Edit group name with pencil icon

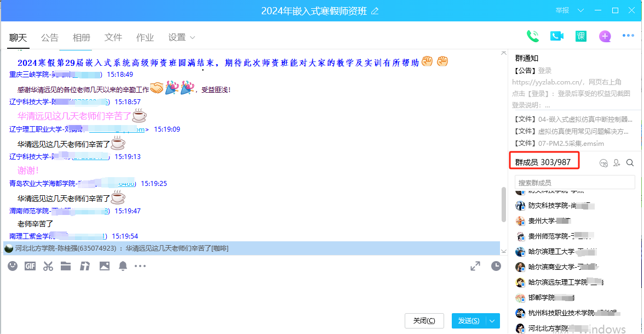point(375,11)
